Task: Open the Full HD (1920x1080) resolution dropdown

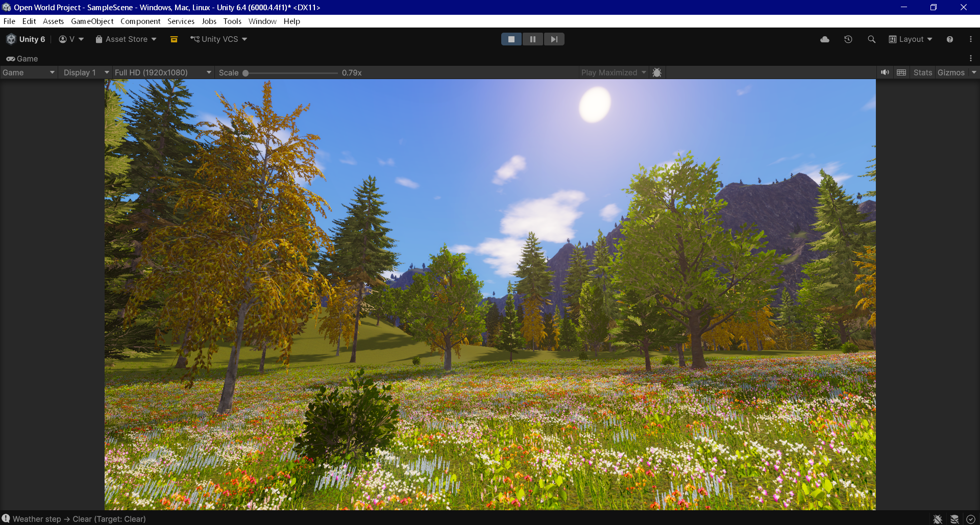Action: point(163,72)
